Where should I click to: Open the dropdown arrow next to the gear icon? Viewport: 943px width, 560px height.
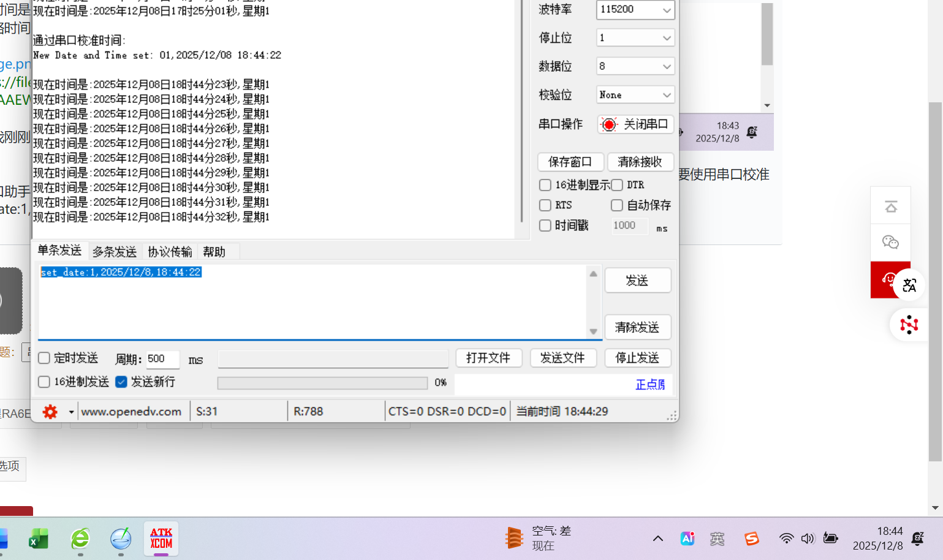tap(71, 412)
